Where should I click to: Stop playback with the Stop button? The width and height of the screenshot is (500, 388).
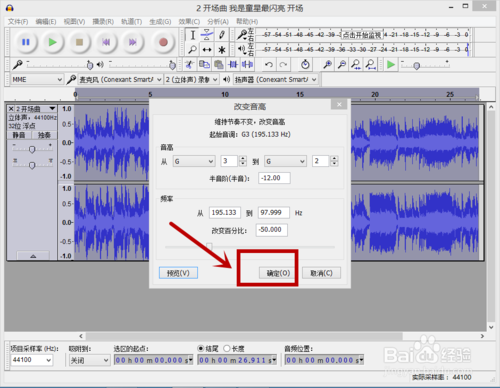(x=79, y=42)
